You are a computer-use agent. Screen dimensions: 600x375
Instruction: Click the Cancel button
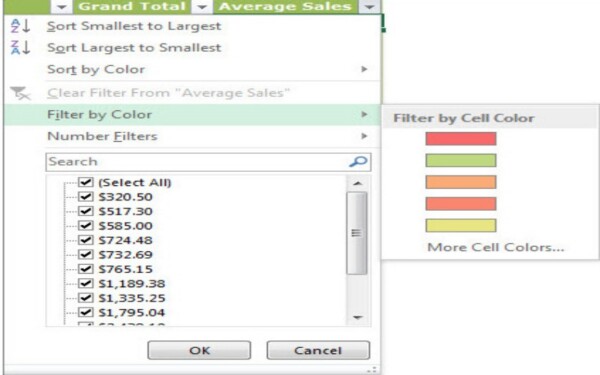[318, 350]
